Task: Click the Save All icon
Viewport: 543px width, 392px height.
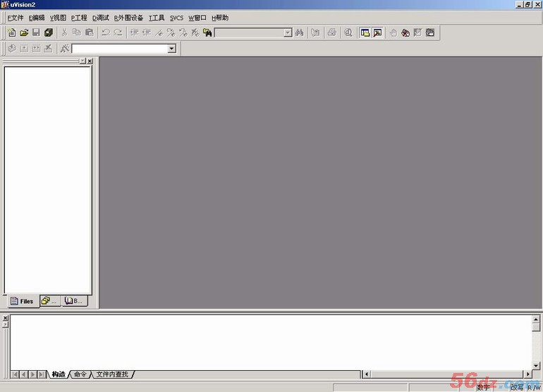Action: coord(49,32)
